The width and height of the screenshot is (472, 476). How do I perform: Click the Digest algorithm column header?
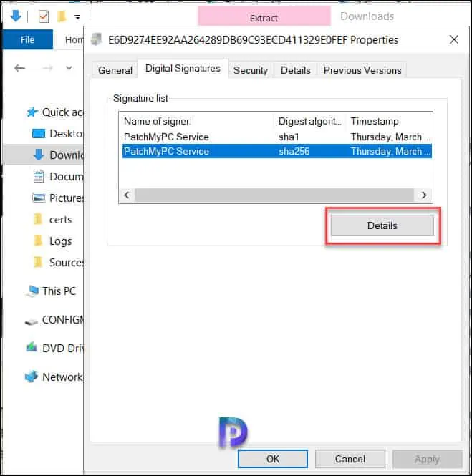click(x=310, y=122)
